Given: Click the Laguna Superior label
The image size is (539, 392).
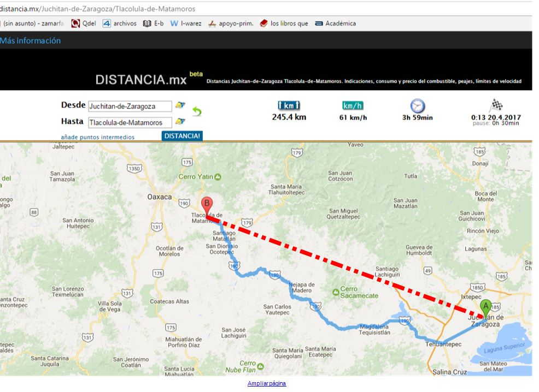Looking at the screenshot, I should (x=504, y=348).
